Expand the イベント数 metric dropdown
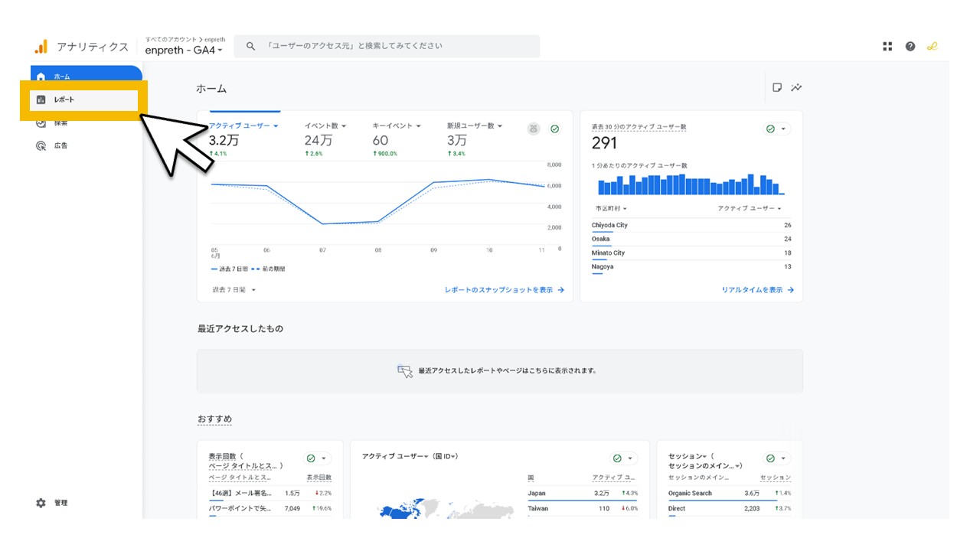 [x=325, y=126]
